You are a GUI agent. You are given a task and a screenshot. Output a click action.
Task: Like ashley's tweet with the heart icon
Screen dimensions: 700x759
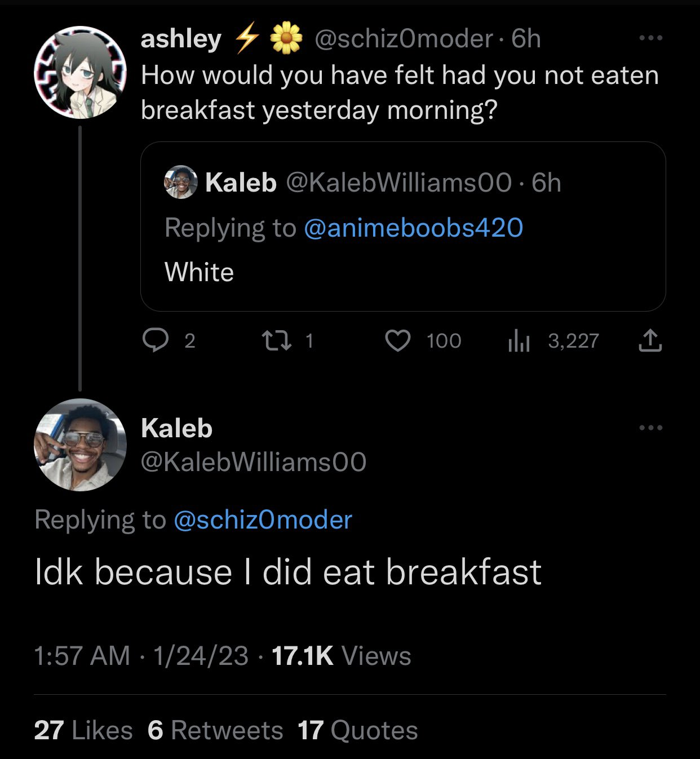click(x=398, y=340)
